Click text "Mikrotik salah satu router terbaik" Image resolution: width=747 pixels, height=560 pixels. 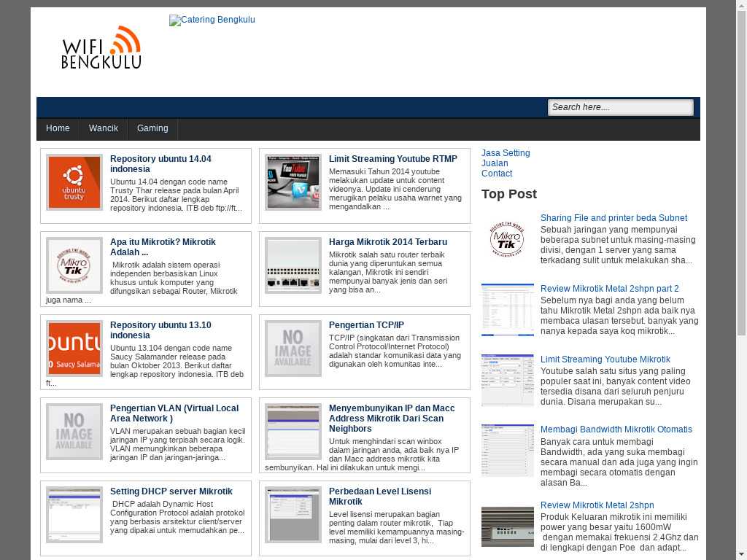pyautogui.click(x=387, y=254)
